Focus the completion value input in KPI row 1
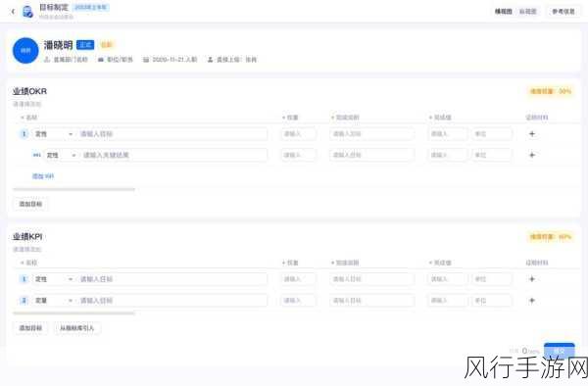 448,279
